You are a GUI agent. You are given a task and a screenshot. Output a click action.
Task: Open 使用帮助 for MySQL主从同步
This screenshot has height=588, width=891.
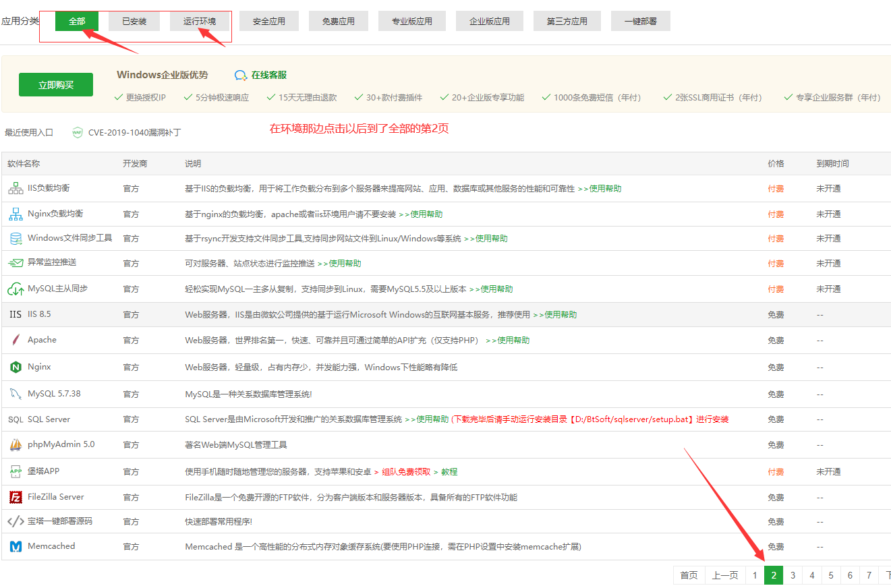[x=491, y=289]
